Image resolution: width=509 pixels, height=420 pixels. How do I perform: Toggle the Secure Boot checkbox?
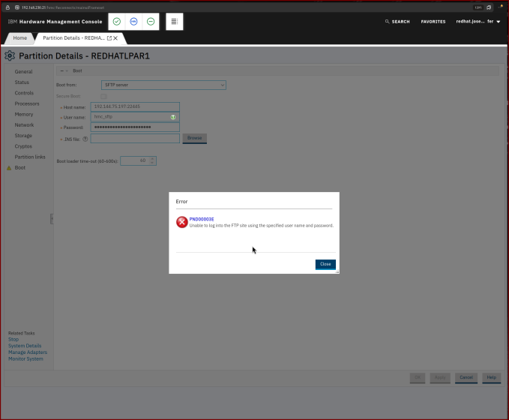[103, 96]
